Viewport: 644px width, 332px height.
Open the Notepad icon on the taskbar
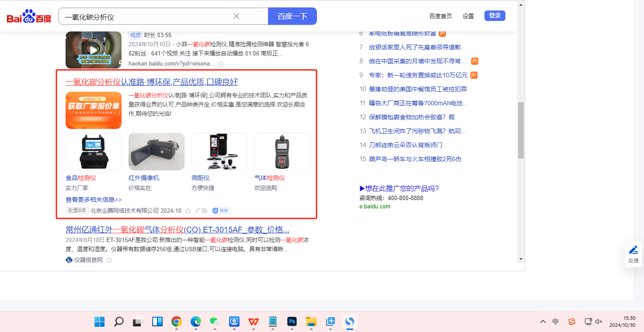[x=272, y=322]
